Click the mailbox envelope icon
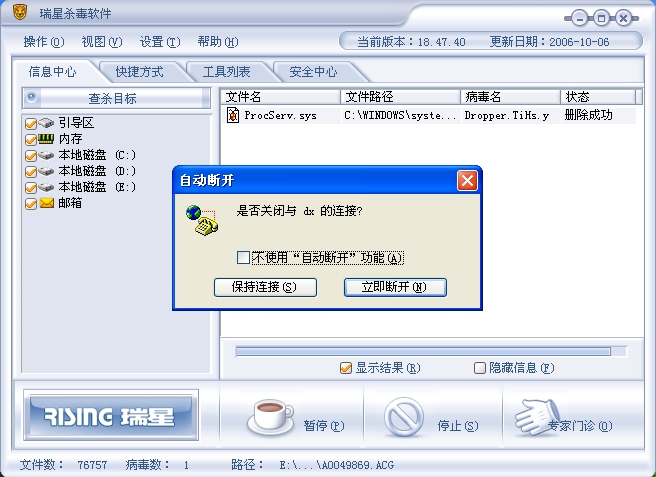The image size is (656, 477). point(46,203)
